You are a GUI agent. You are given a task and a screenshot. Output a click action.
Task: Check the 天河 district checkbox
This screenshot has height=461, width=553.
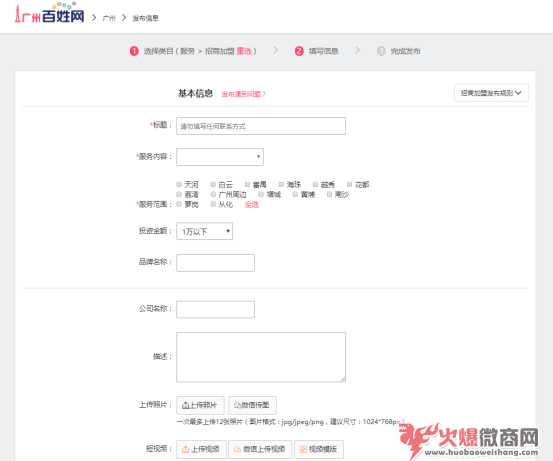pyautogui.click(x=179, y=184)
